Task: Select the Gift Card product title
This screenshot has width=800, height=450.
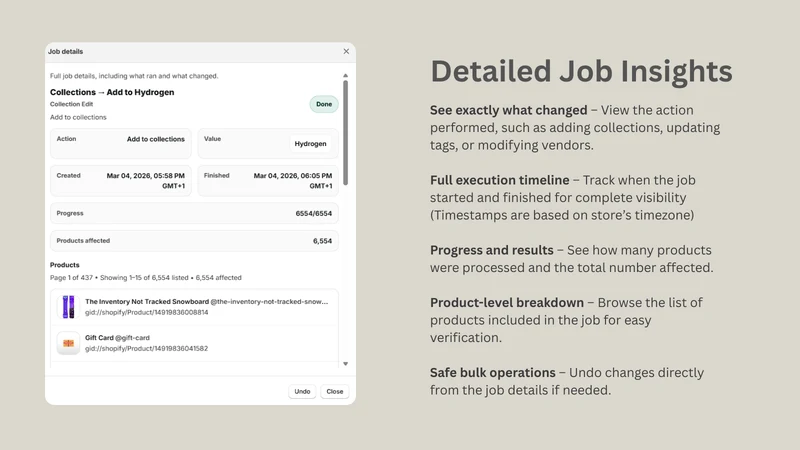Action: [x=99, y=338]
